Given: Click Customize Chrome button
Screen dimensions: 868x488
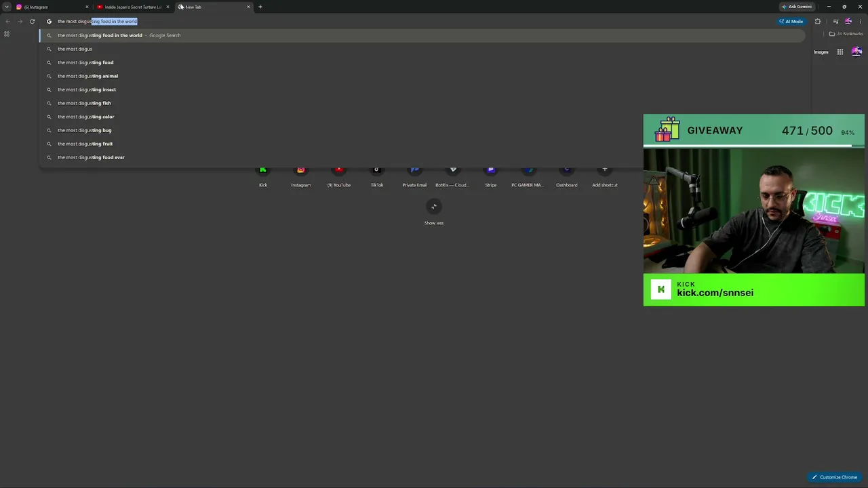Looking at the screenshot, I should (835, 477).
